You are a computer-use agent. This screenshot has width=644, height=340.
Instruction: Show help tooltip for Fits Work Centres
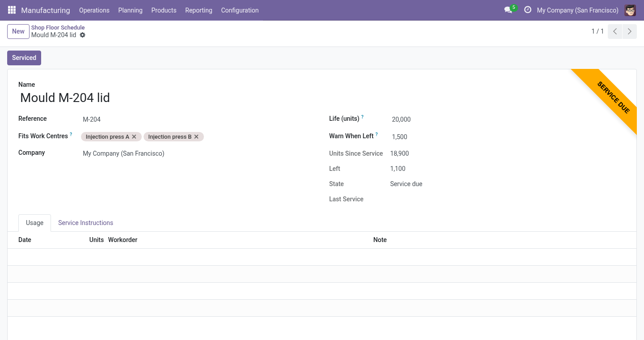point(71,134)
